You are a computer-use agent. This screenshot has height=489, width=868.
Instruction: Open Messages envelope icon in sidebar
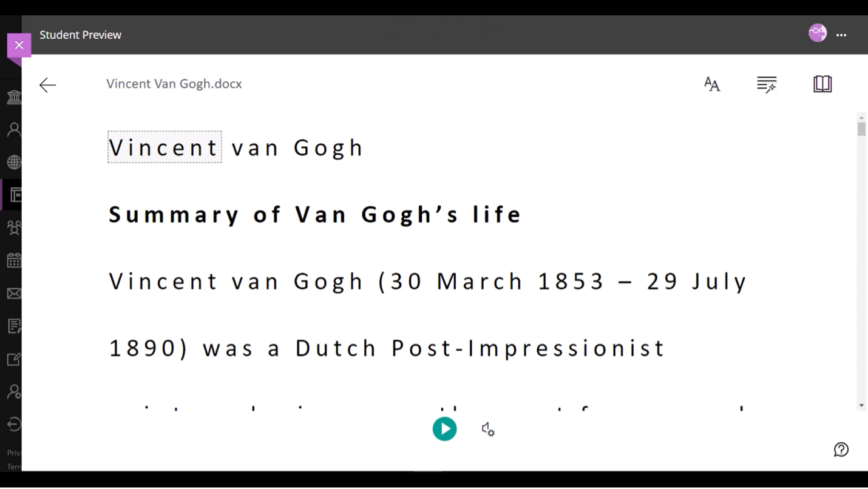[x=13, y=294]
